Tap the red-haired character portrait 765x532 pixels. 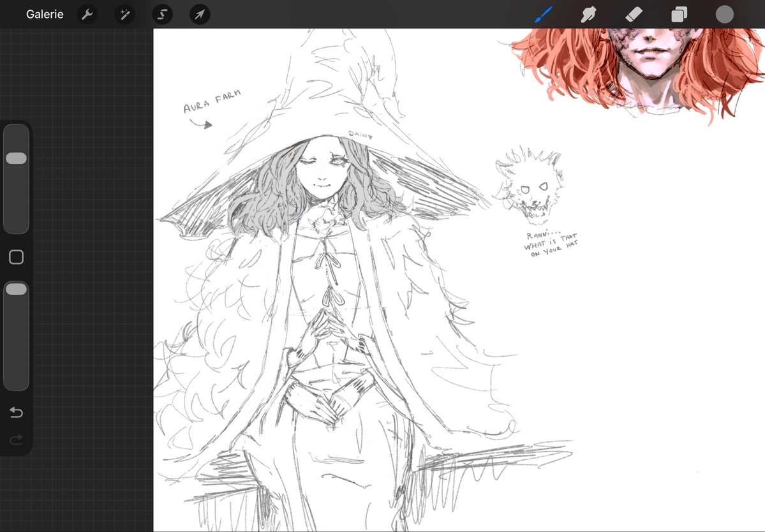point(637,73)
